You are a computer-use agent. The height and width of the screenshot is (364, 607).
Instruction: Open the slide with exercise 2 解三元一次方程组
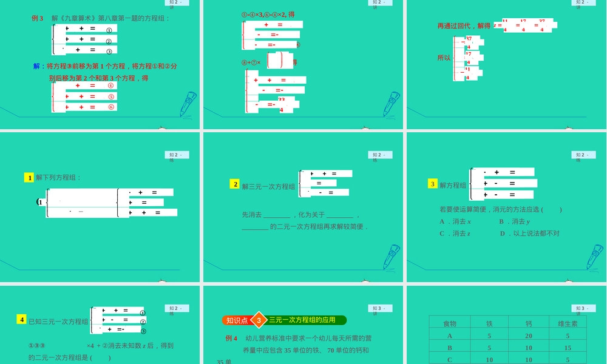[303, 207]
